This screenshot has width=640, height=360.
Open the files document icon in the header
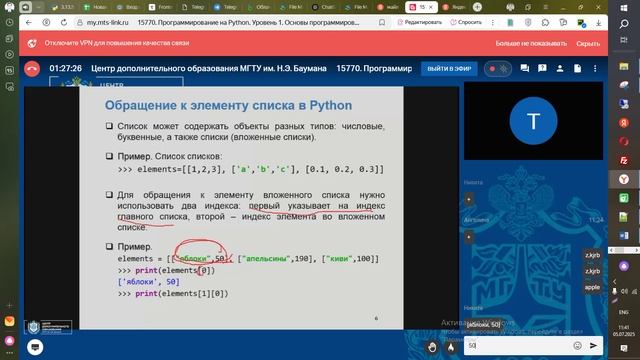tap(577, 68)
